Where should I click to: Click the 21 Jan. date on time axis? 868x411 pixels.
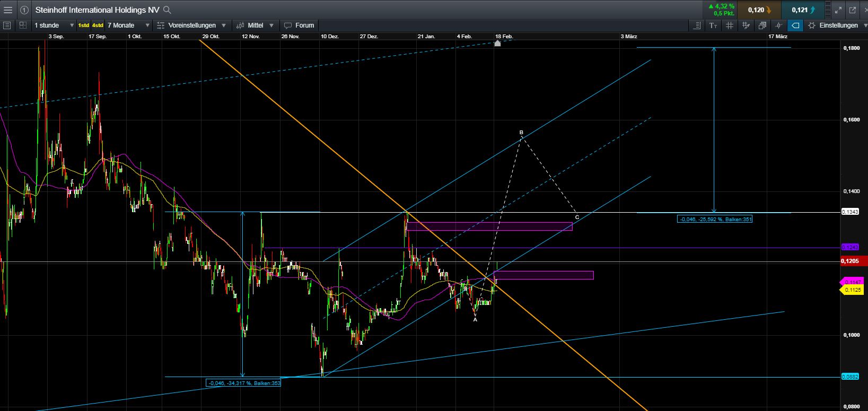click(x=426, y=36)
